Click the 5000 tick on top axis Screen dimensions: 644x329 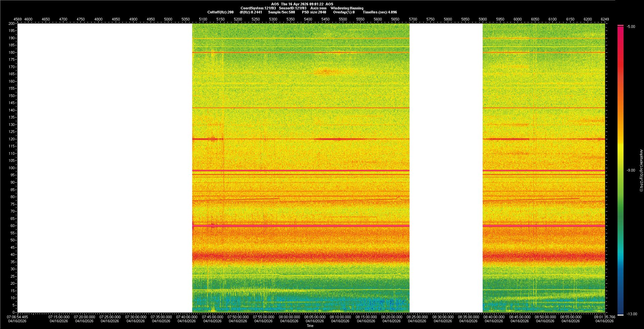(168, 19)
